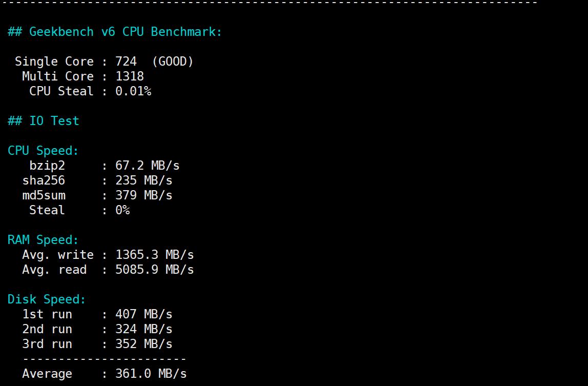Click the sha256 235 MB/s result
588x386 pixels.
(144, 180)
